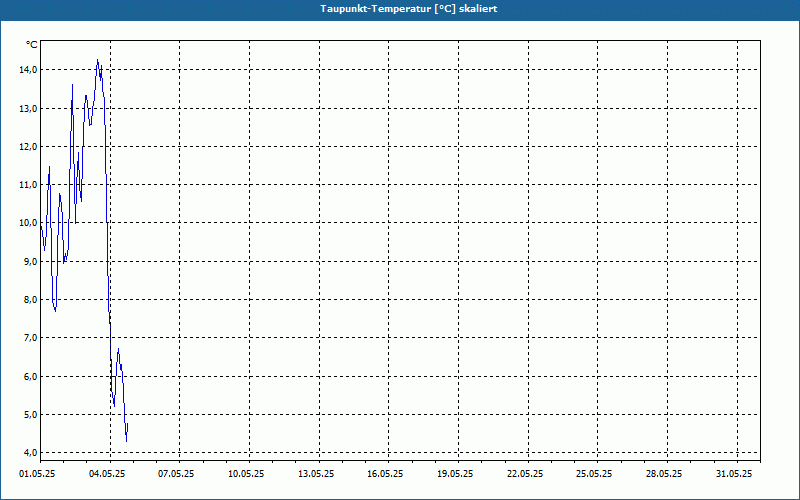Click the 12,0 y-axis label
The height and width of the screenshot is (500, 800).
tap(29, 146)
